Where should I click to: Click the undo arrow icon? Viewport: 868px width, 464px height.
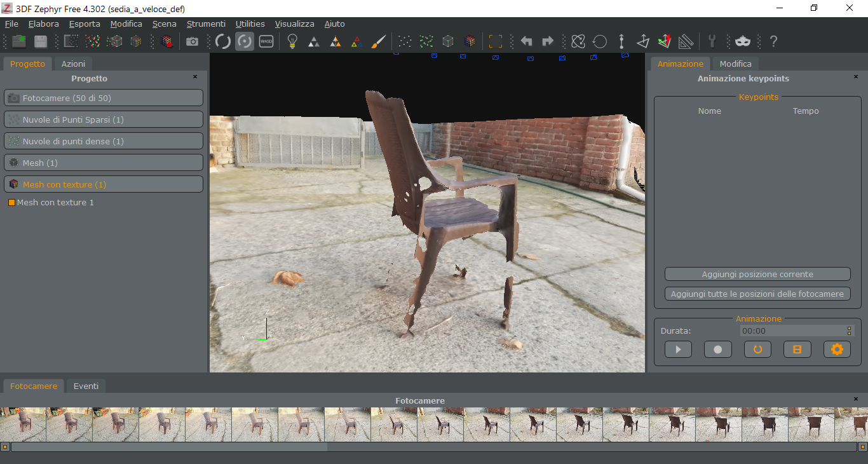[526, 41]
